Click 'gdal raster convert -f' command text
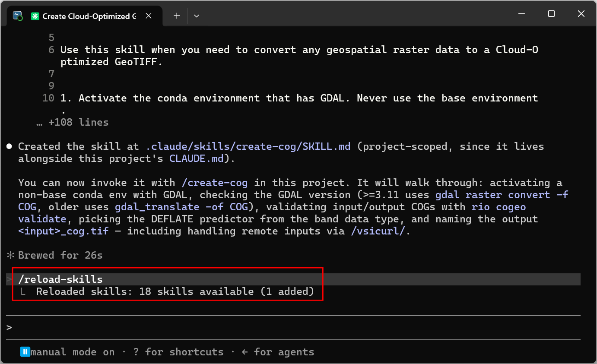 click(x=502, y=195)
